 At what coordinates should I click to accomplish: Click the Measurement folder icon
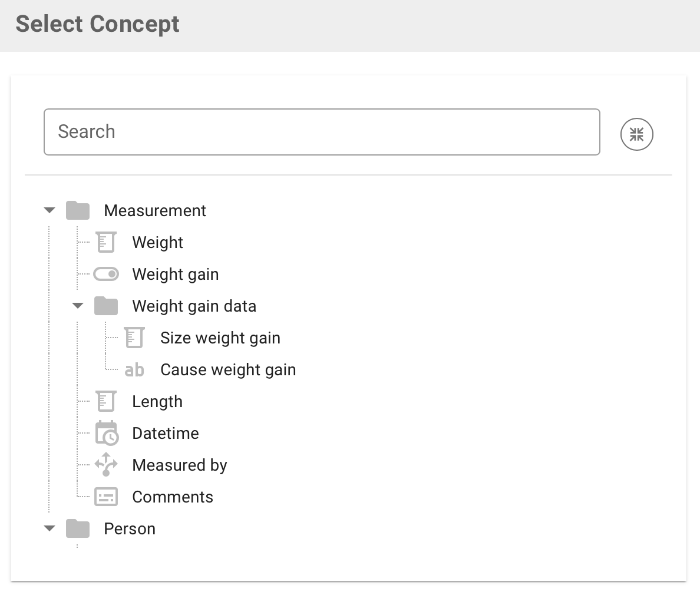tap(78, 210)
